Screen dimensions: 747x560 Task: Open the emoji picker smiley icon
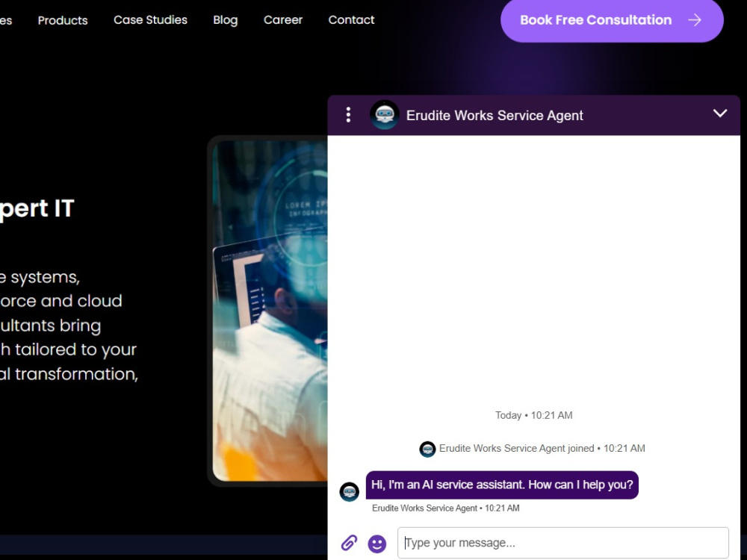coord(376,544)
